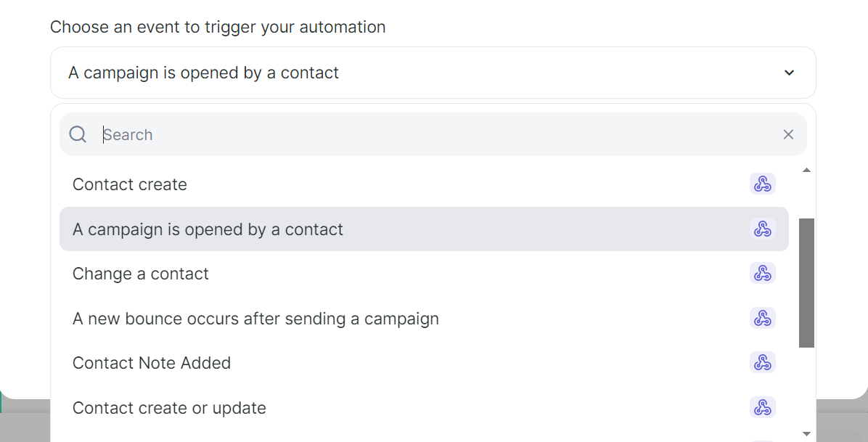Click webhook icon beside campaign opened option
Viewport: 868px width, 442px height.
tap(762, 229)
